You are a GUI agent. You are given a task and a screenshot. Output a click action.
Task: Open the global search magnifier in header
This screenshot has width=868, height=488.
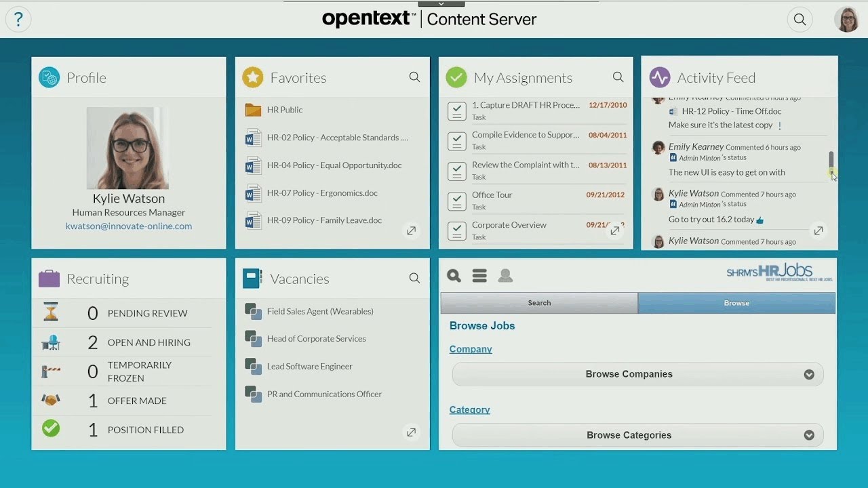tap(800, 20)
